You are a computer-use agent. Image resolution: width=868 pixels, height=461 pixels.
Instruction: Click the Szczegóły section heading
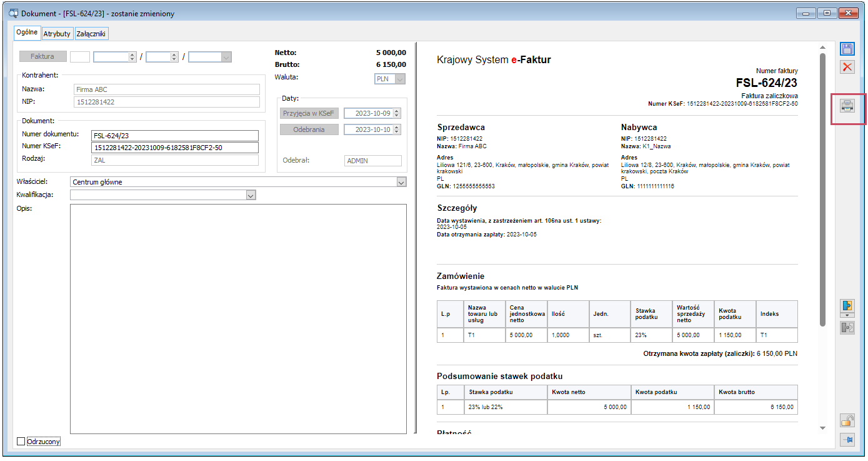click(x=457, y=208)
